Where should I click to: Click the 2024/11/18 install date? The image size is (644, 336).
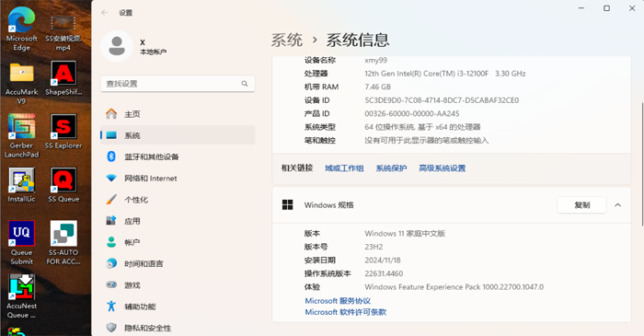click(383, 260)
